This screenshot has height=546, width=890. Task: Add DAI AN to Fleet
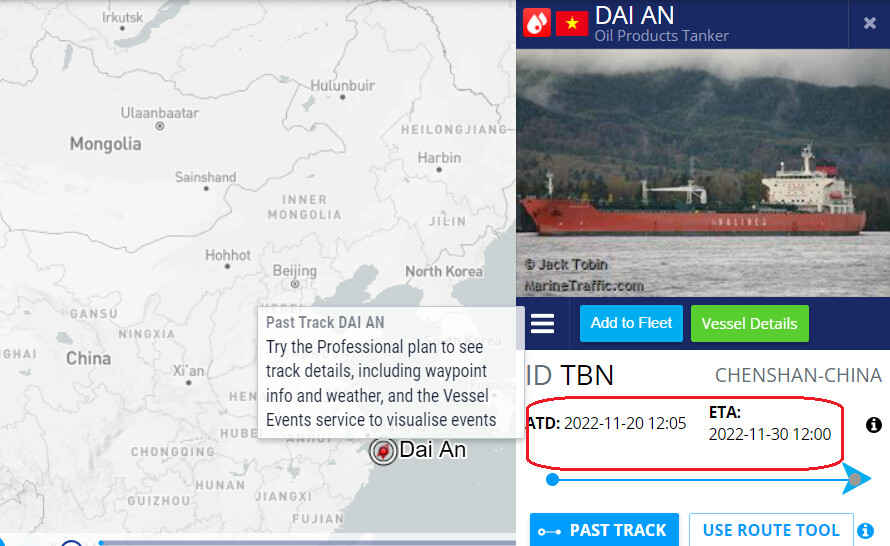(x=631, y=324)
